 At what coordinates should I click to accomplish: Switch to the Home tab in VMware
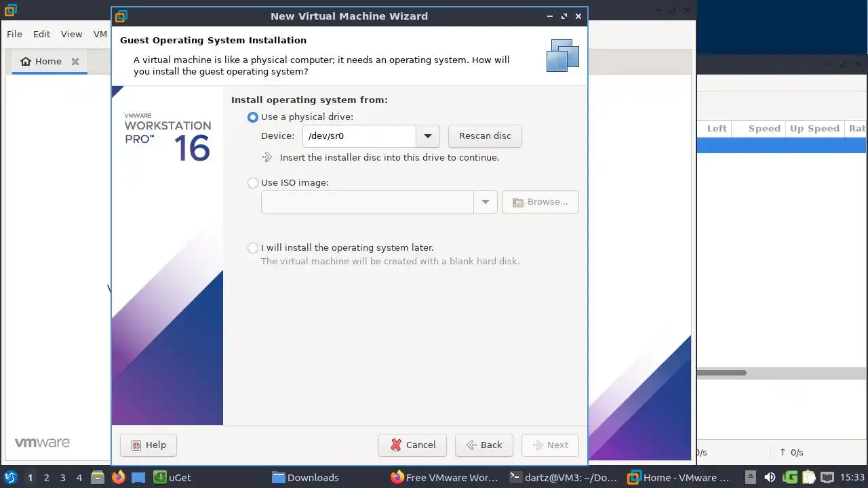coord(49,61)
